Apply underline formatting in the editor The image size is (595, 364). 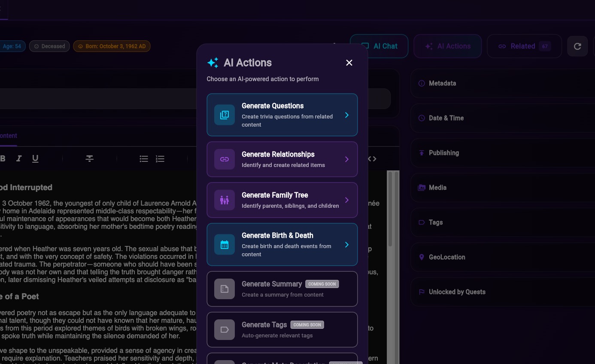coord(35,158)
